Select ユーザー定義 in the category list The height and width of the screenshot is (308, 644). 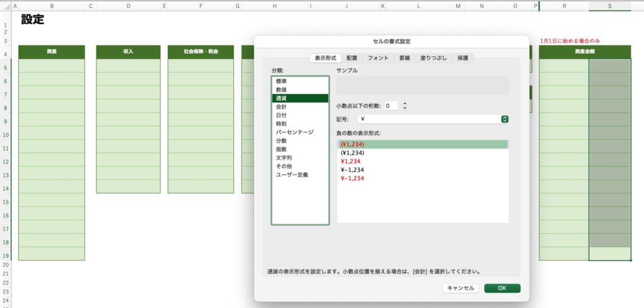click(292, 174)
